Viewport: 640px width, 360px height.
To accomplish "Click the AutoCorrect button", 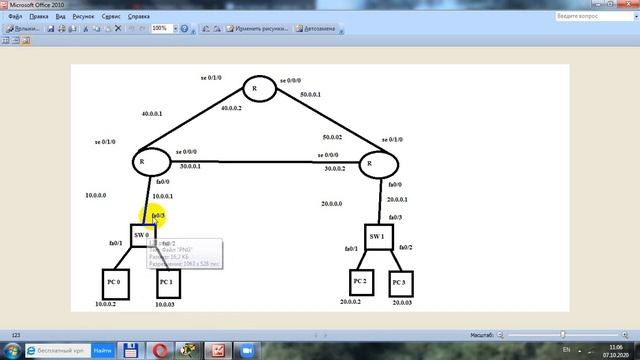I will (316, 29).
